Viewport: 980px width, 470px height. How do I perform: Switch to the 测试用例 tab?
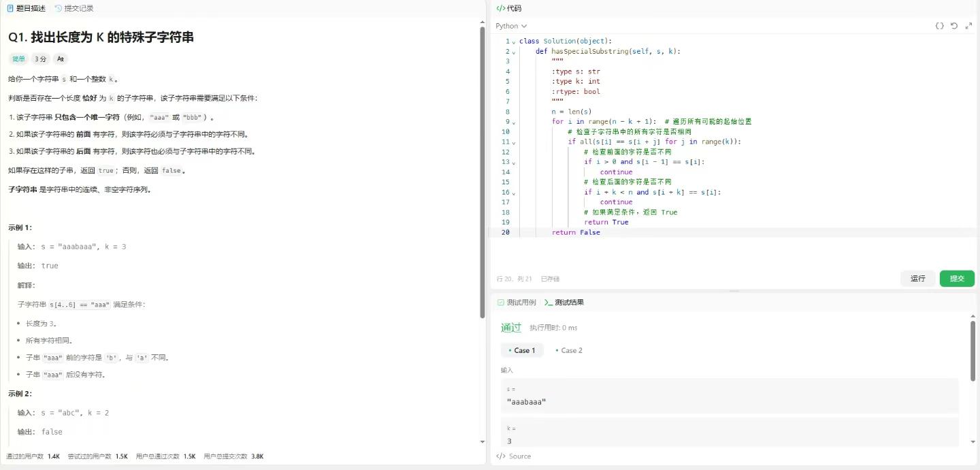tap(517, 302)
